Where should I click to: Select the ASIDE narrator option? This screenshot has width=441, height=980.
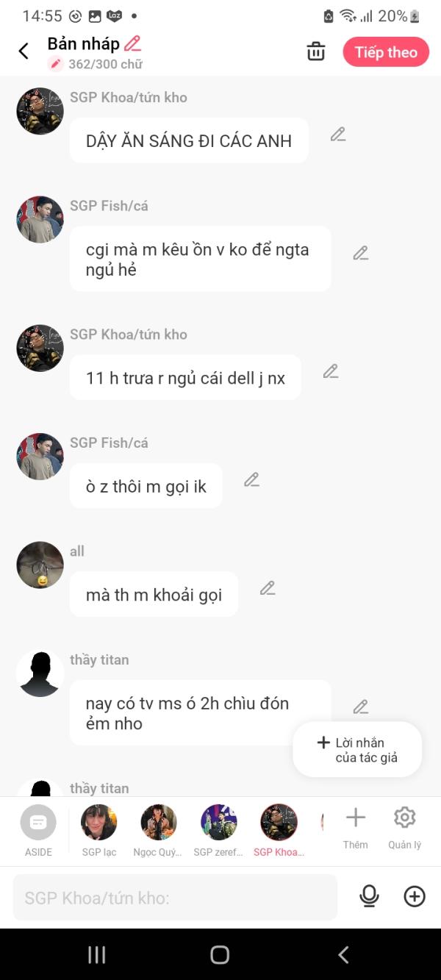38,831
